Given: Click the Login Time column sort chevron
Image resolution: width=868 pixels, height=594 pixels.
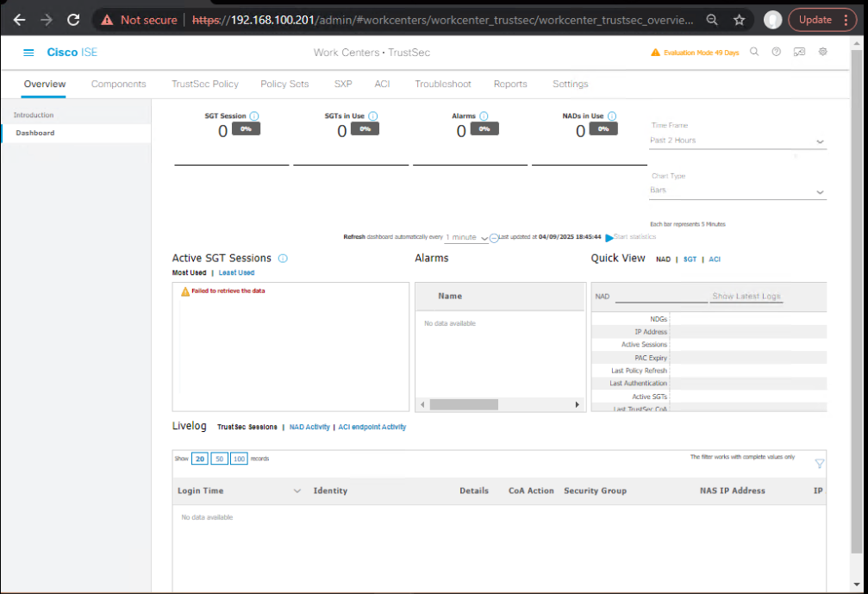Looking at the screenshot, I should pyautogui.click(x=297, y=491).
